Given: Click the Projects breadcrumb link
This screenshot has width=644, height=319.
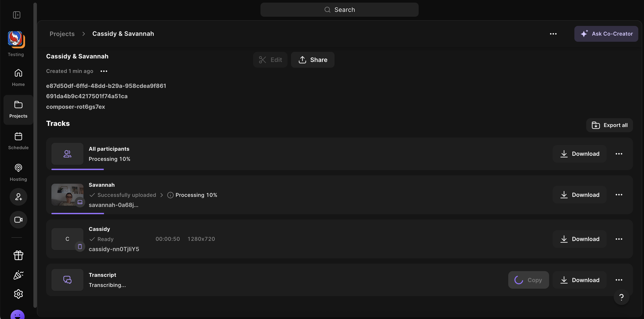Looking at the screenshot, I should point(62,34).
